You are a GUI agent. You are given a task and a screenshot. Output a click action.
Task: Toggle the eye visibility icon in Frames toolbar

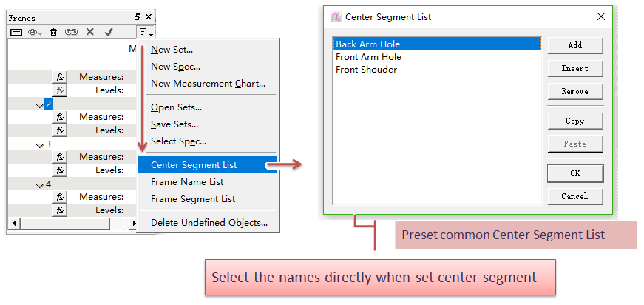34,32
